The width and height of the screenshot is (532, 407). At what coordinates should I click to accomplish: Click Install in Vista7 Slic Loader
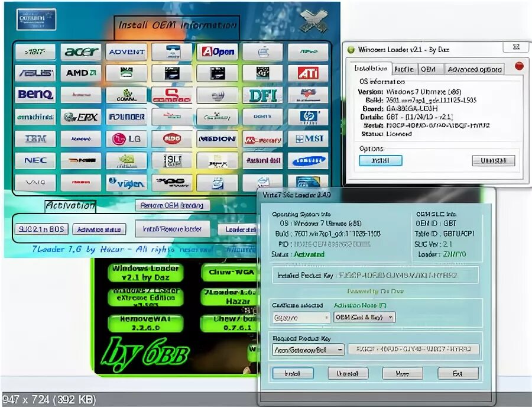tap(293, 373)
